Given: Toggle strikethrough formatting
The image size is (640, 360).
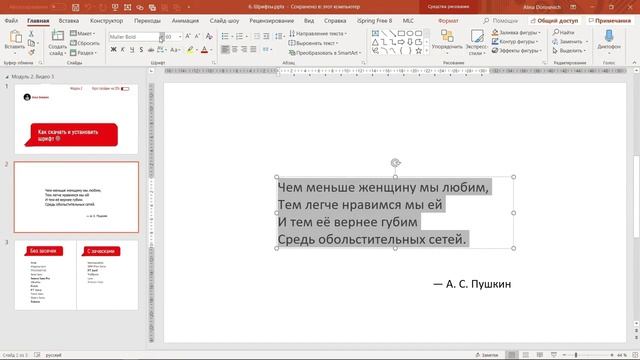Looking at the screenshot, I should click(x=151, y=49).
